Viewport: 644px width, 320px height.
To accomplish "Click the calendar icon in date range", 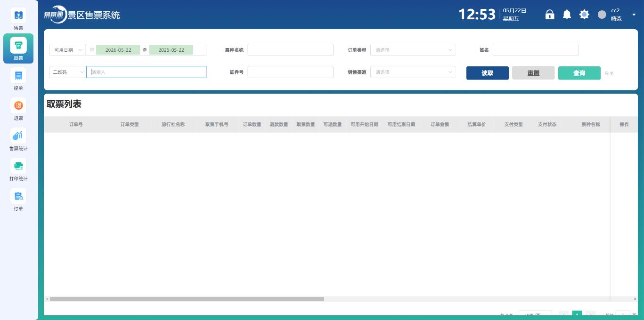I will [92, 50].
